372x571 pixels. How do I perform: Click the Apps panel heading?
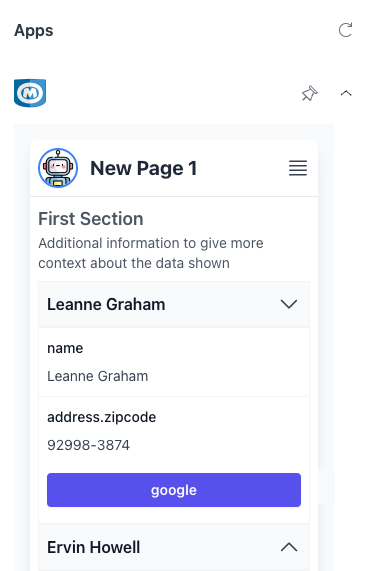coord(34,31)
